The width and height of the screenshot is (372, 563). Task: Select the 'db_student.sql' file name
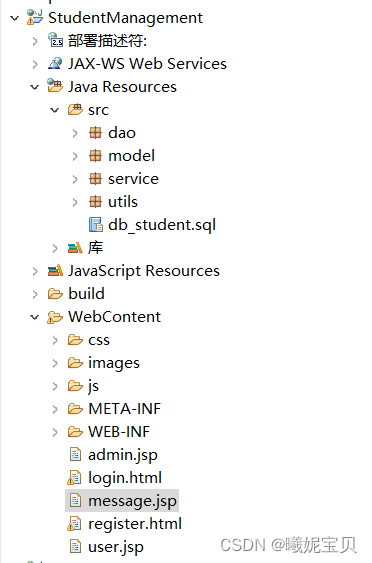tap(162, 225)
